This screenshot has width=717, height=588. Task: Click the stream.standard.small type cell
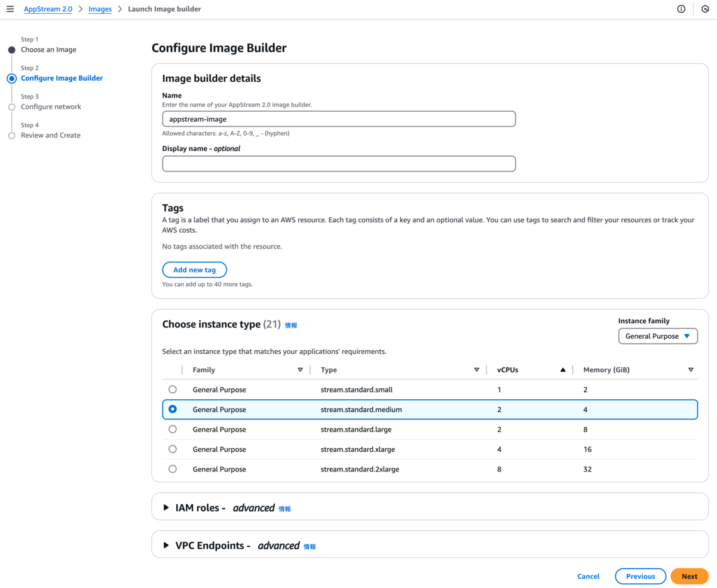[356, 390]
